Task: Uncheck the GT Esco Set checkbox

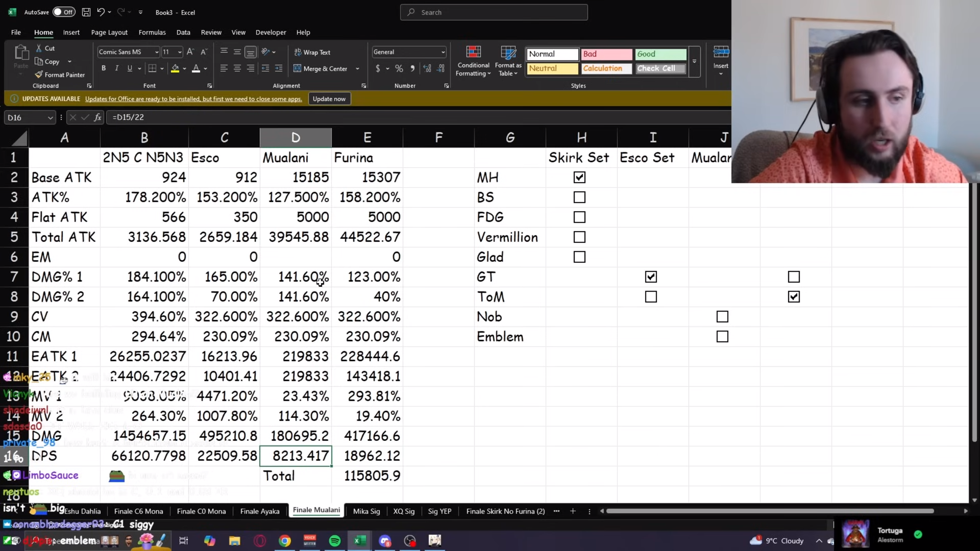Action: [x=651, y=277]
